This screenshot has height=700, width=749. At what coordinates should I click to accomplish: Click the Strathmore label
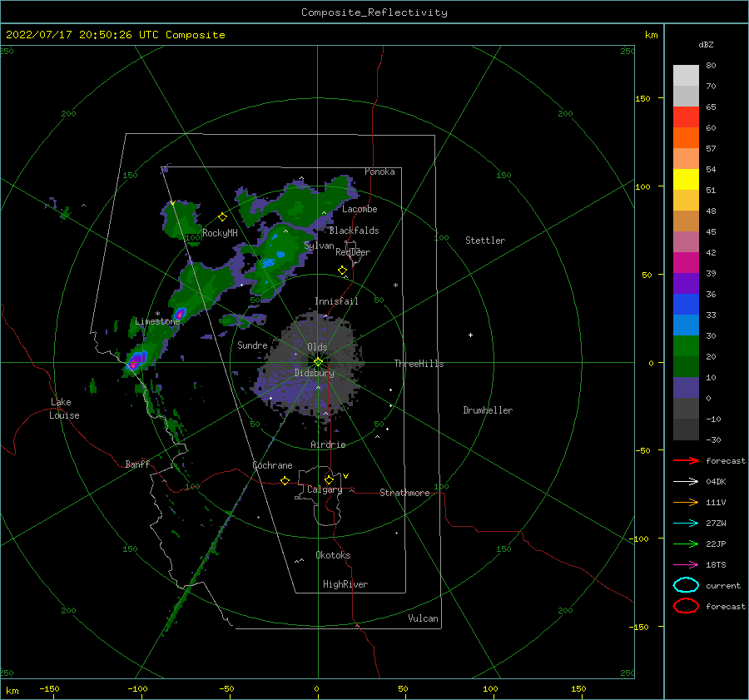pos(404,493)
